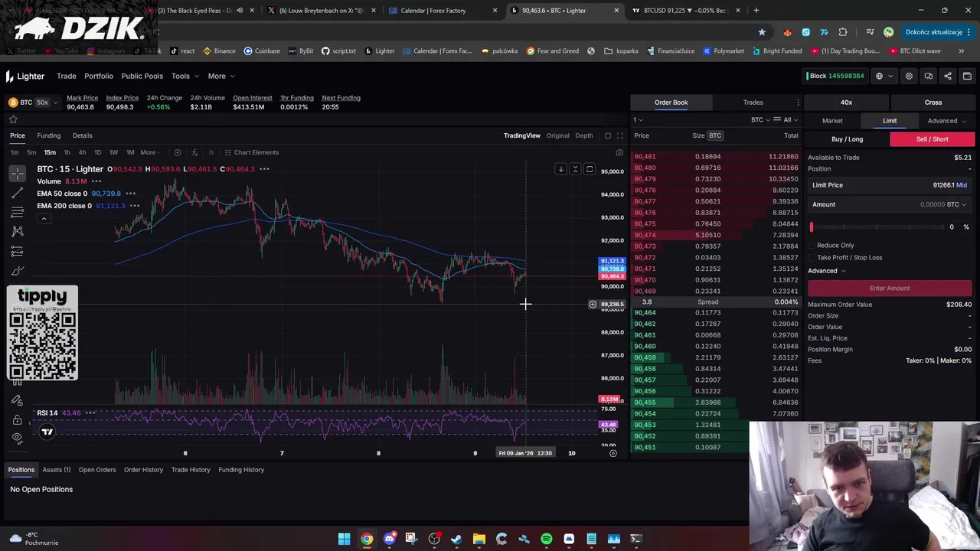
Task: Open Chrome from the taskbar
Action: point(367,539)
